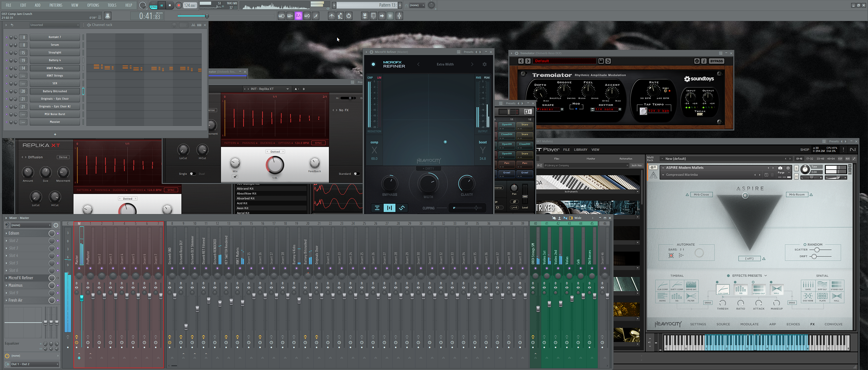The height and width of the screenshot is (370, 868).
Task: Switch to Aspire CONVOLVE tab
Action: pyautogui.click(x=833, y=324)
